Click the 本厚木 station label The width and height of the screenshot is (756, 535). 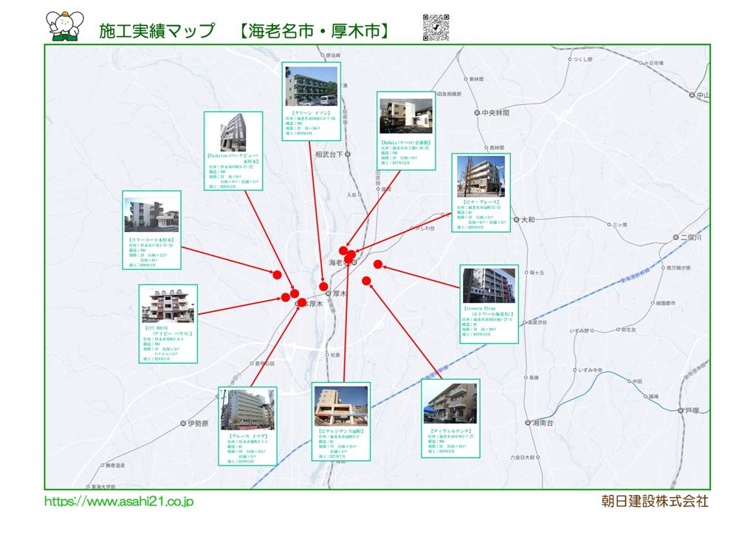[312, 304]
